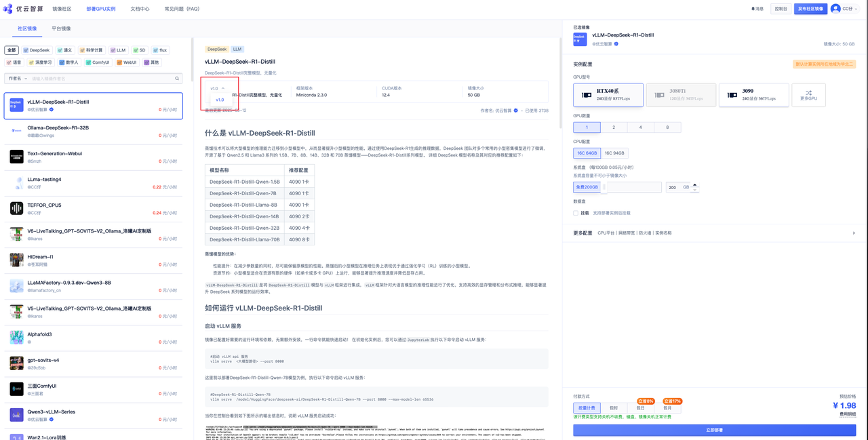The height and width of the screenshot is (440, 868).
Task: Filter by LLM tag in sidebar
Action: pos(118,50)
